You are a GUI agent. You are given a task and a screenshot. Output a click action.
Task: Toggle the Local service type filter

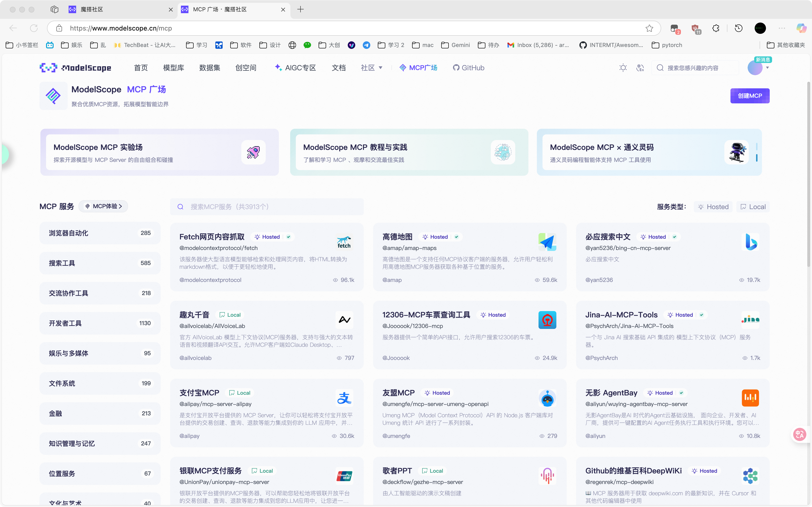[x=753, y=207]
